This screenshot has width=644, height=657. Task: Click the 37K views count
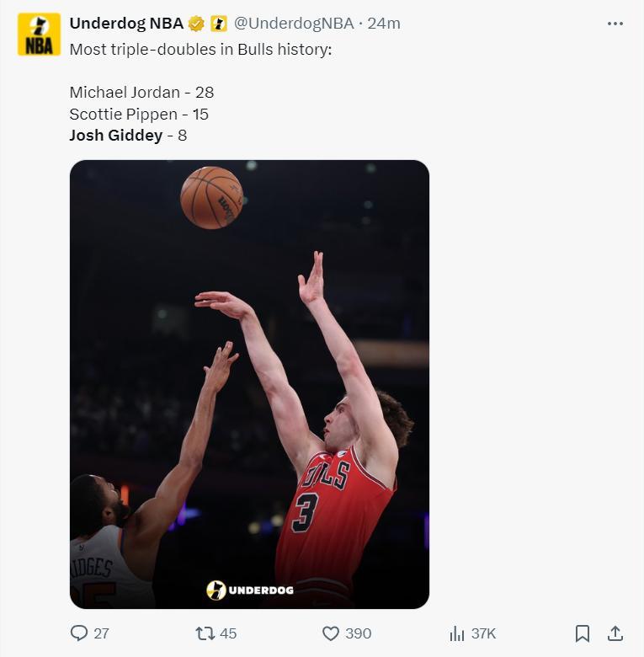coord(482,633)
